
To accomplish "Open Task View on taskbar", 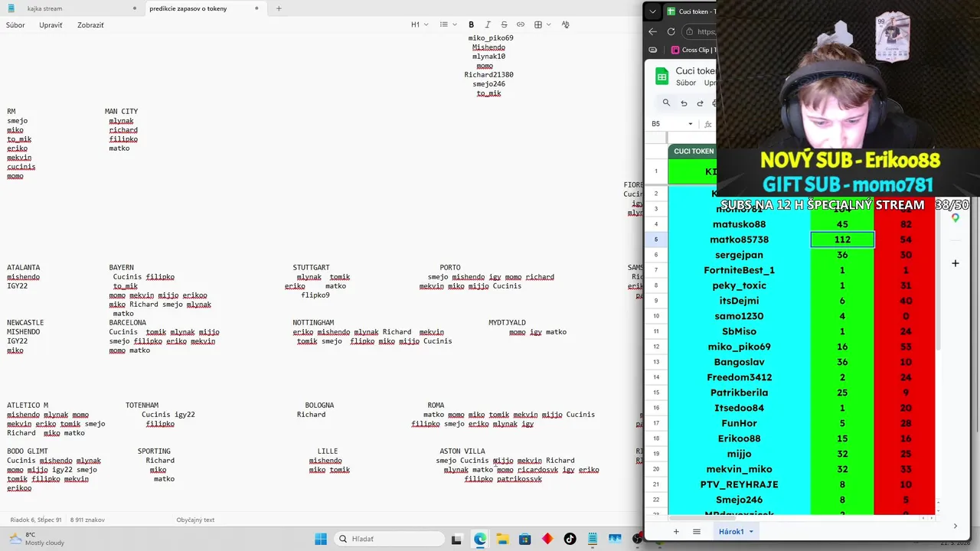I will [456, 539].
